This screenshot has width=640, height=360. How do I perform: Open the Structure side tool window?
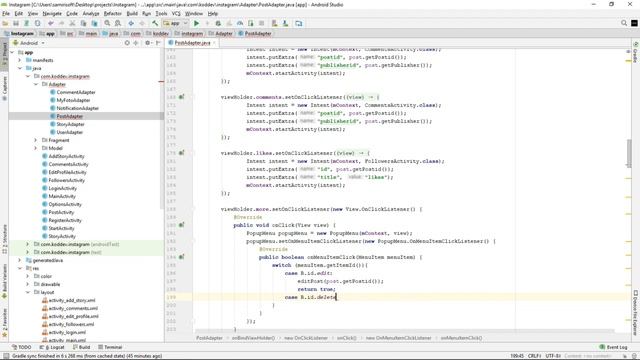[4, 239]
